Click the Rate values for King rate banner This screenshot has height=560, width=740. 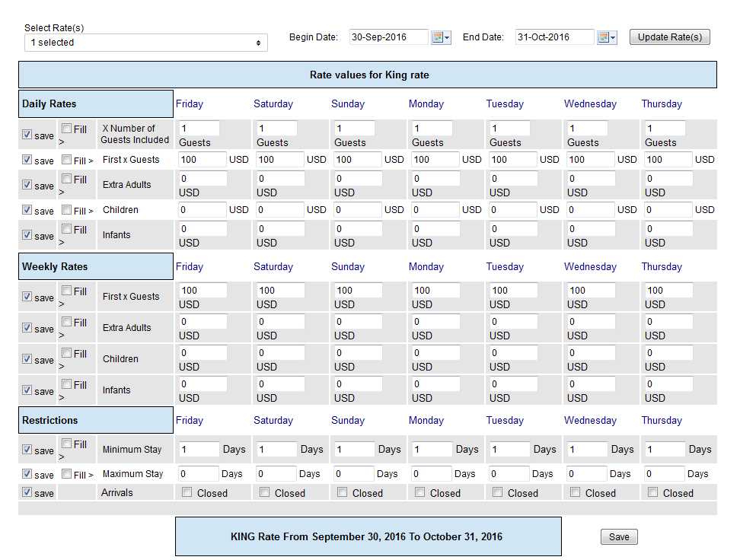(368, 75)
